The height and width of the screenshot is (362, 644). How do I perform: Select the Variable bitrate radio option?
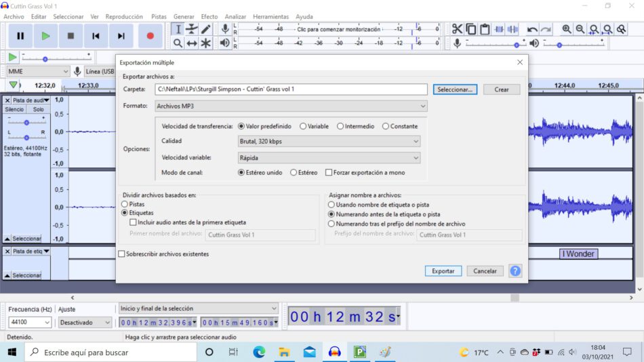point(303,126)
